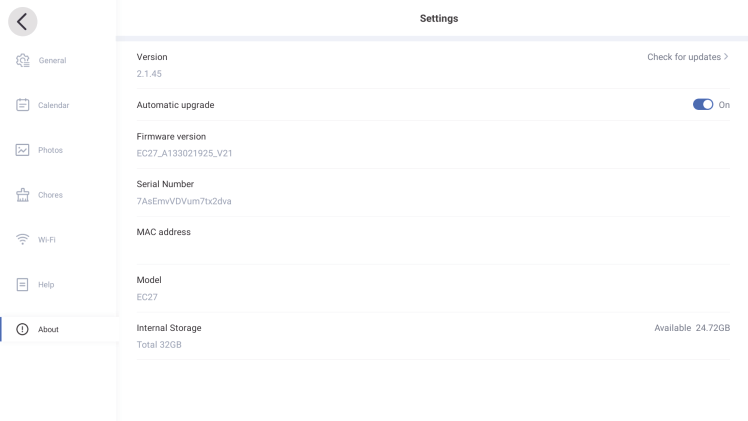The width and height of the screenshot is (748, 421).
Task: Select the About info icon
Action: (x=23, y=330)
